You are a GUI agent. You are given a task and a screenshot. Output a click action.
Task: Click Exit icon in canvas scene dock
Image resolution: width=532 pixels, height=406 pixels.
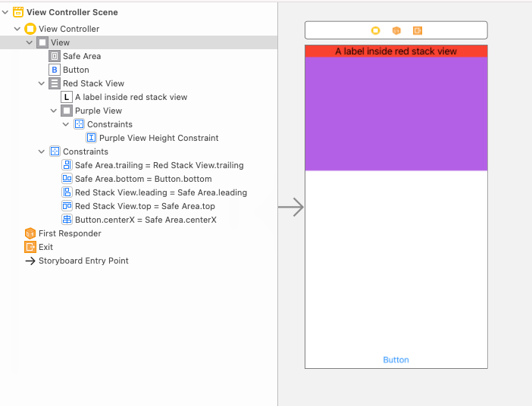[x=418, y=30]
